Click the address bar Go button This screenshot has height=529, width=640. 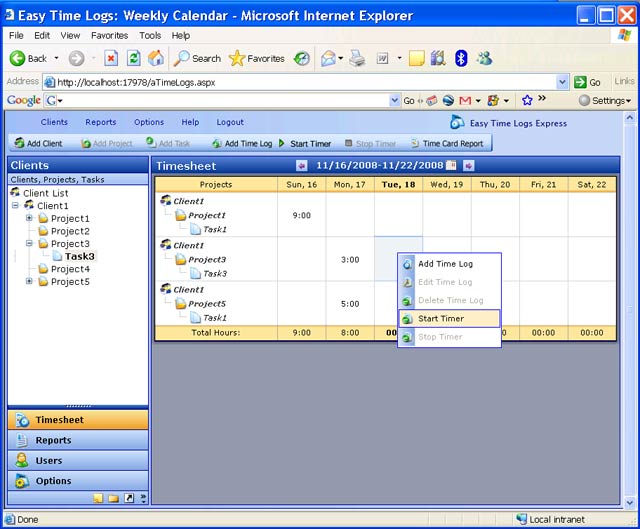click(587, 82)
